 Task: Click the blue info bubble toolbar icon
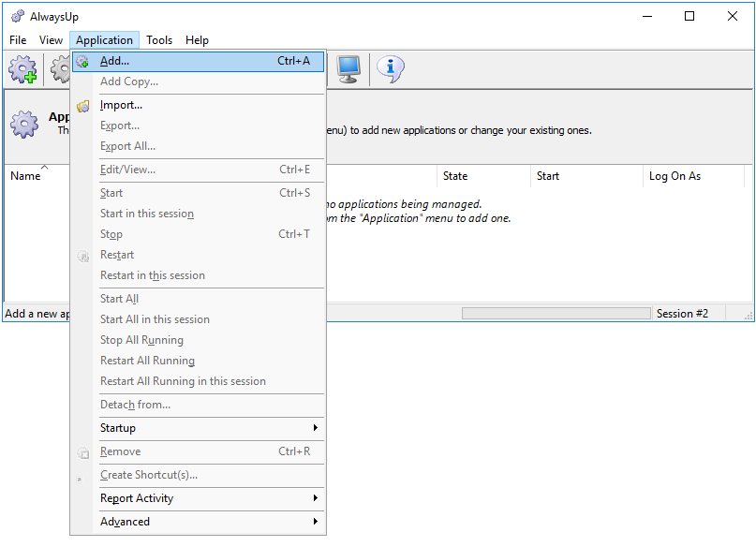pyautogui.click(x=391, y=69)
